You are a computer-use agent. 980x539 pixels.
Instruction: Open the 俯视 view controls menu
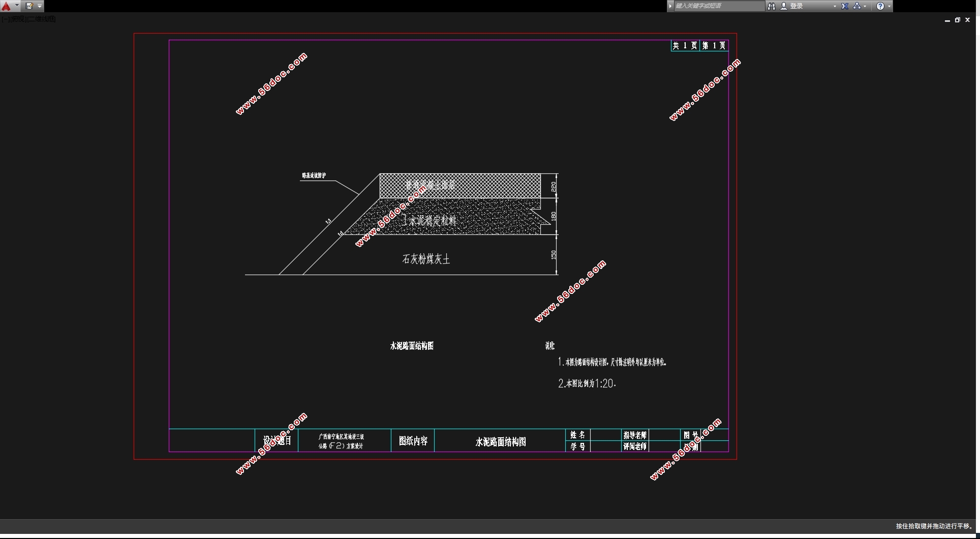(x=18, y=19)
